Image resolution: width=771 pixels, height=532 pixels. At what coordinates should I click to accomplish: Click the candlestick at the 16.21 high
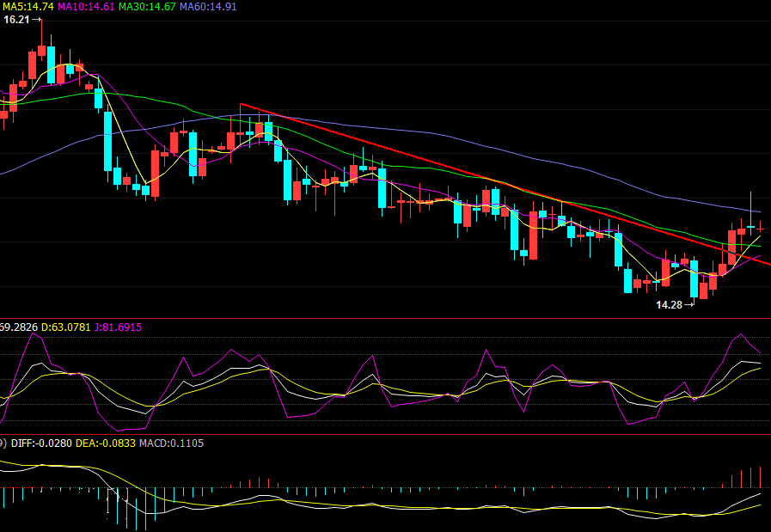pos(41,50)
